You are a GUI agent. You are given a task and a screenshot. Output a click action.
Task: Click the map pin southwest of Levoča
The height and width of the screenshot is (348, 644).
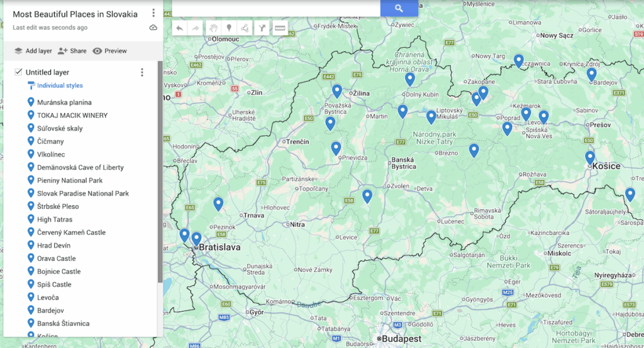508,128
